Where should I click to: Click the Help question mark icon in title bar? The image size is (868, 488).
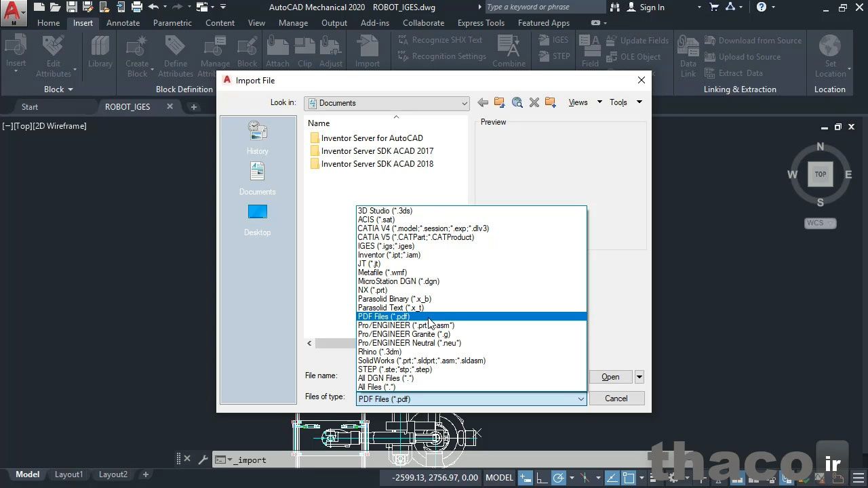point(762,7)
